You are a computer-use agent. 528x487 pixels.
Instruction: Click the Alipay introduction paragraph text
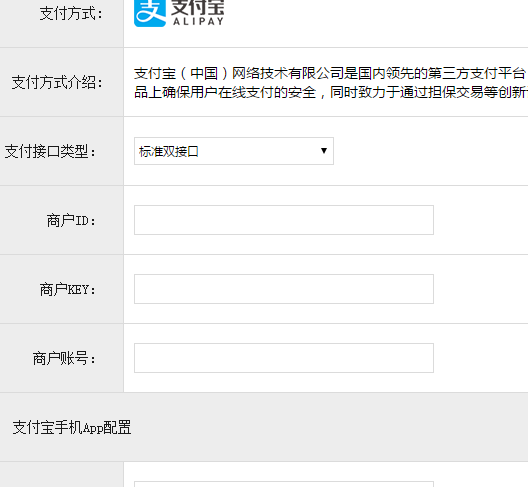(x=331, y=83)
